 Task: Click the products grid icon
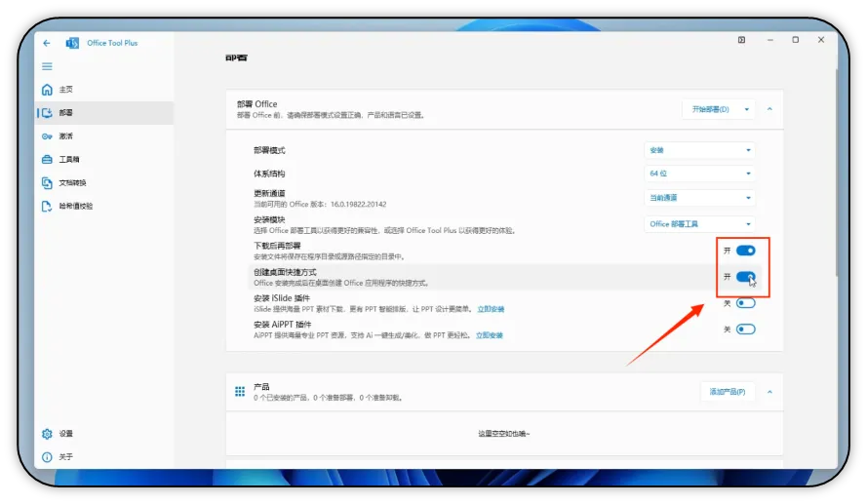(240, 392)
